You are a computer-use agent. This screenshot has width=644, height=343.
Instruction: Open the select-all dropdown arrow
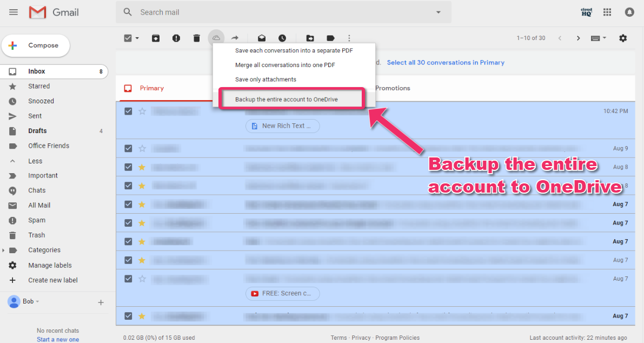coord(137,38)
